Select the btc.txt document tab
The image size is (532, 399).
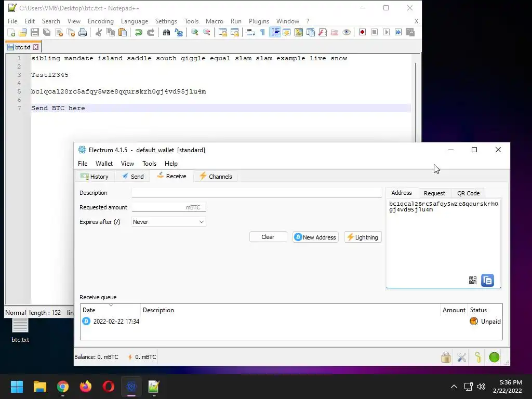click(x=23, y=47)
